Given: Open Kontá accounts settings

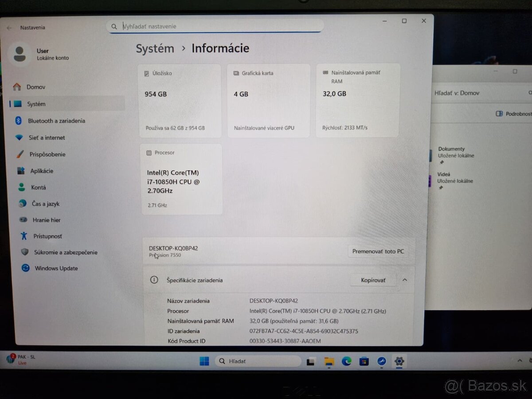Looking at the screenshot, I should (38, 187).
